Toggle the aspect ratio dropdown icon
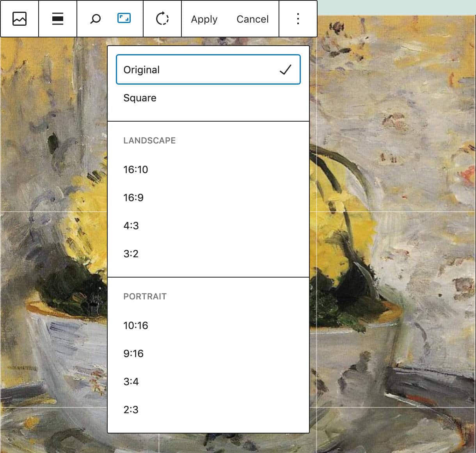Screen dimensions: 476x453 coord(124,18)
